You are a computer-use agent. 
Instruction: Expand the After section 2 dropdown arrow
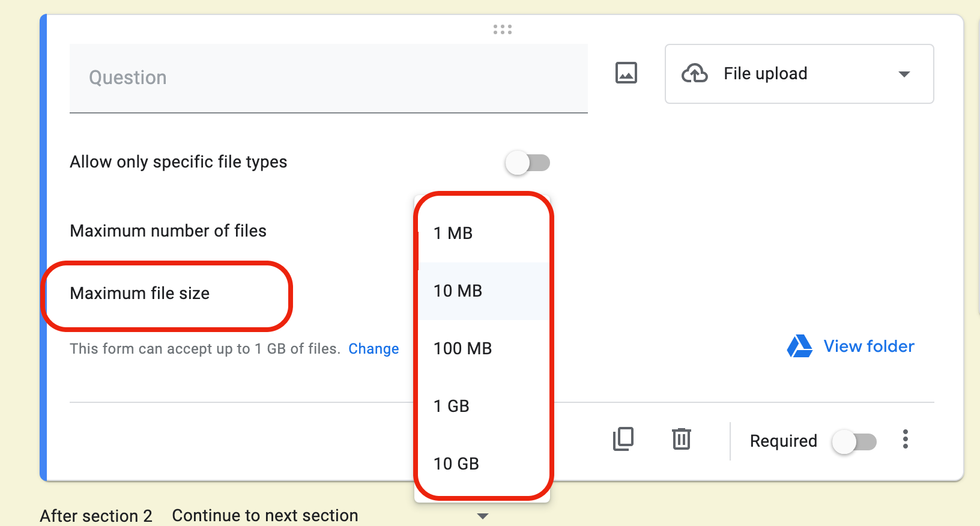point(482,516)
